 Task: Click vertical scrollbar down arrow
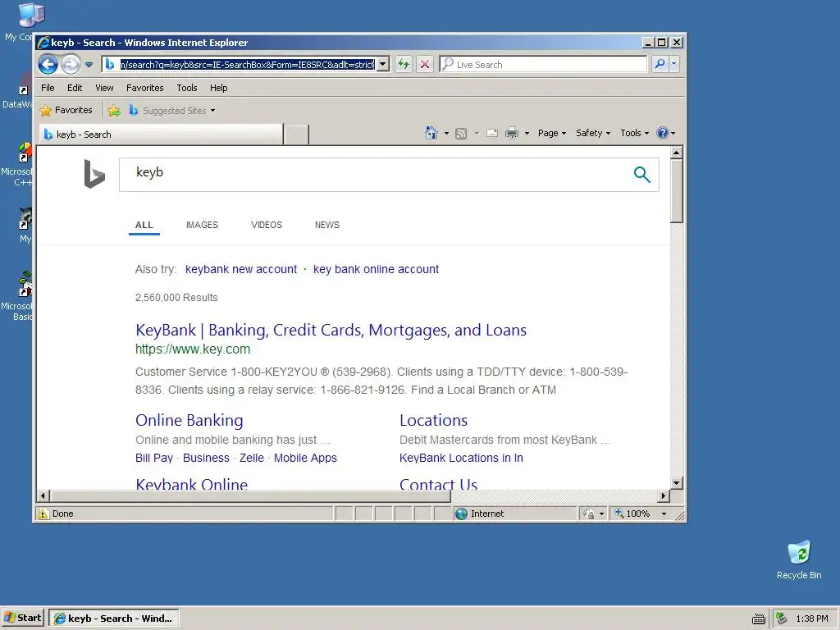(x=677, y=483)
